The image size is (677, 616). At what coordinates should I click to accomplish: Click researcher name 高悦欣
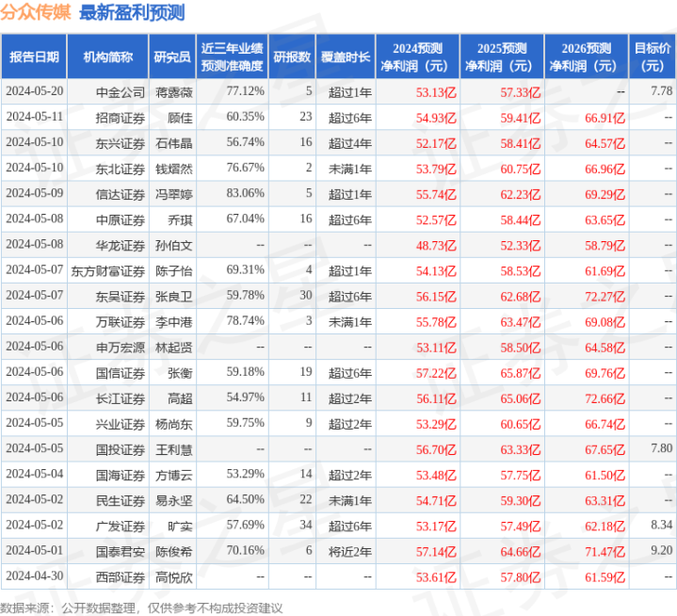(173, 576)
